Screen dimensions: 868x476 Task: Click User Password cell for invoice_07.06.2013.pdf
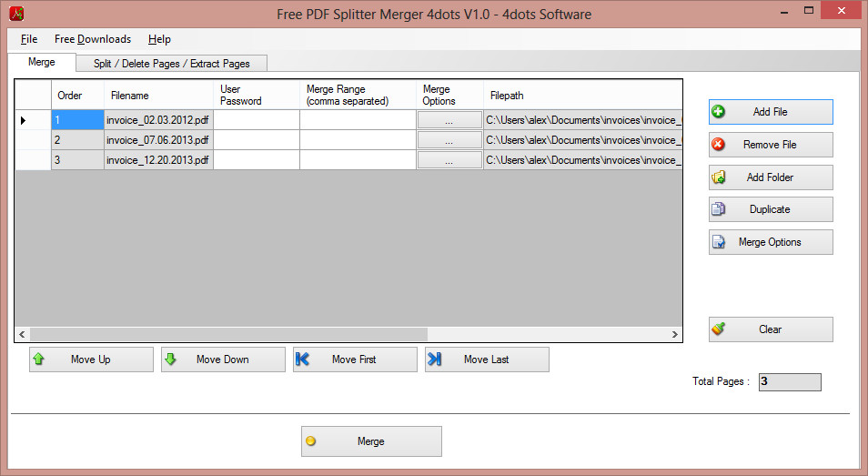point(257,140)
